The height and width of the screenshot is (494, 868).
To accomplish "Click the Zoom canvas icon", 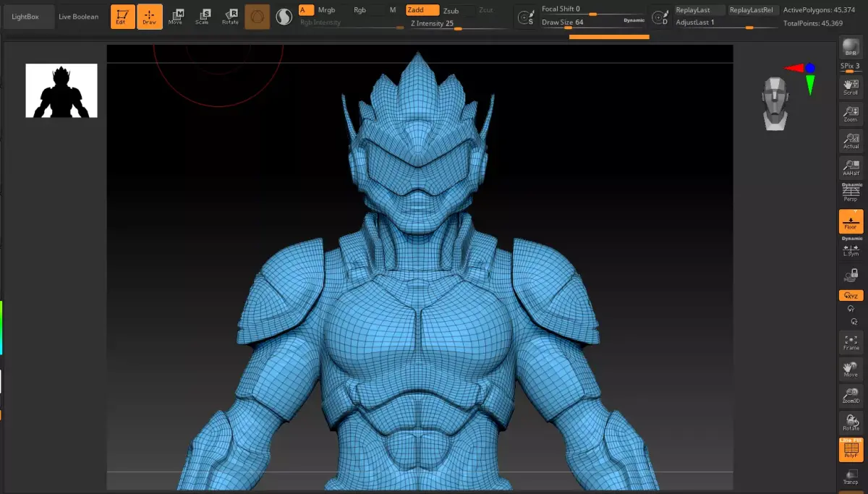I will pyautogui.click(x=851, y=114).
